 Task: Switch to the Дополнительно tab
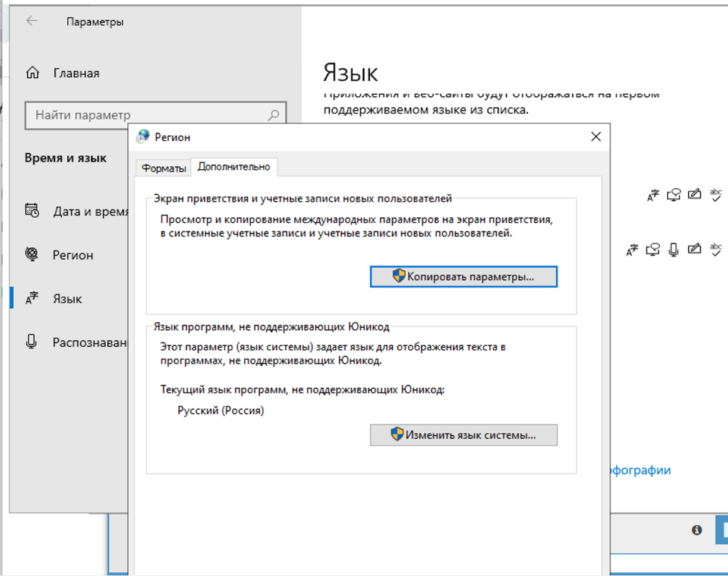click(x=234, y=167)
